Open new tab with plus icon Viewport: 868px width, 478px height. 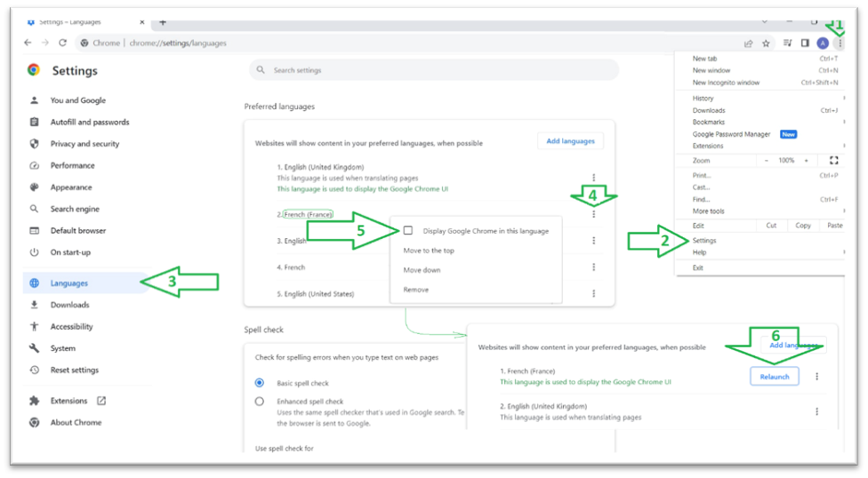[163, 22]
